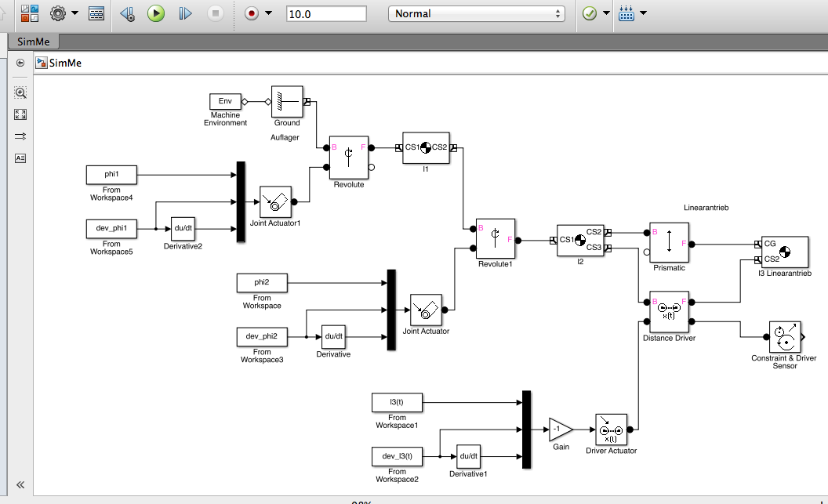Open the Normal simulation mode dropdown

(477, 13)
